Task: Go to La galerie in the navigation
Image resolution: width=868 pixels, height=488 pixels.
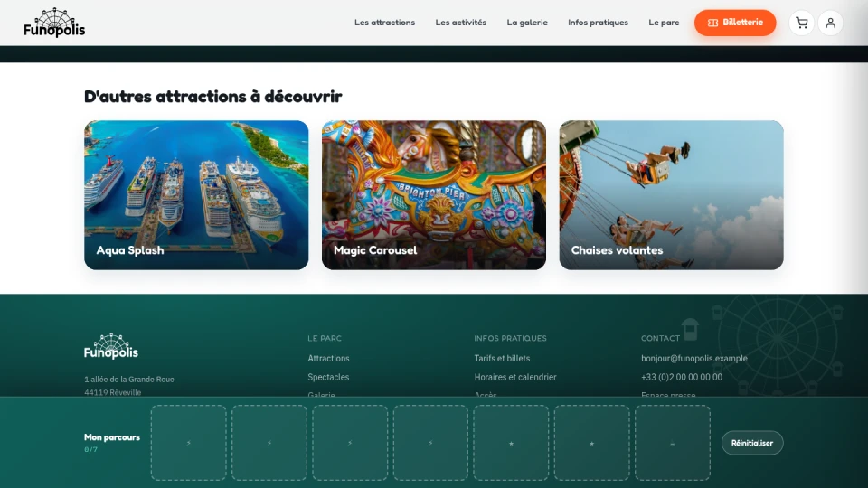Action: [x=527, y=23]
